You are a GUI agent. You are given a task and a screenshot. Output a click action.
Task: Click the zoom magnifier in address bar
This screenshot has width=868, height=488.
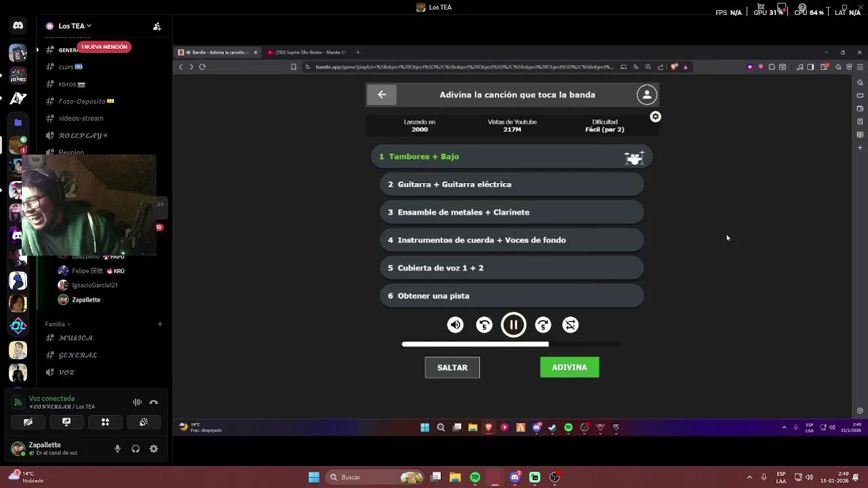(648, 67)
